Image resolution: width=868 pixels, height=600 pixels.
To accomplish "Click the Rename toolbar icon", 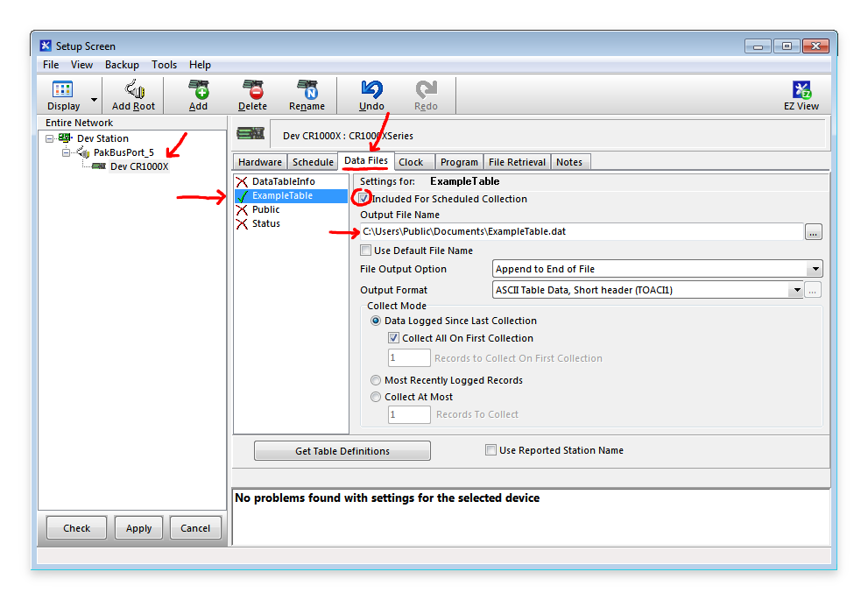I will tap(307, 90).
